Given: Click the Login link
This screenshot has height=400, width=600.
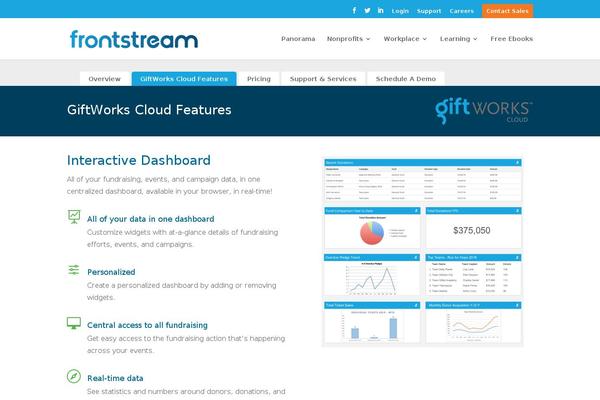Looking at the screenshot, I should 400,11.
